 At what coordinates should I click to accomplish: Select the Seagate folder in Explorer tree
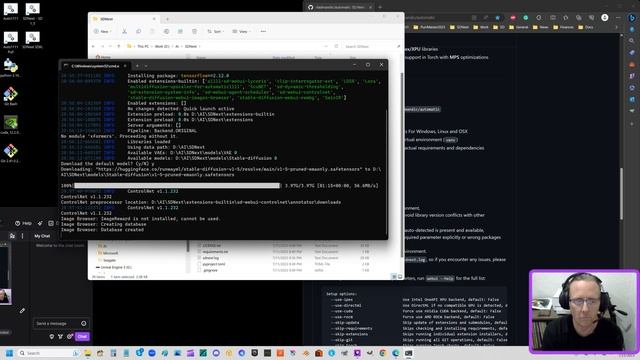pos(107,260)
